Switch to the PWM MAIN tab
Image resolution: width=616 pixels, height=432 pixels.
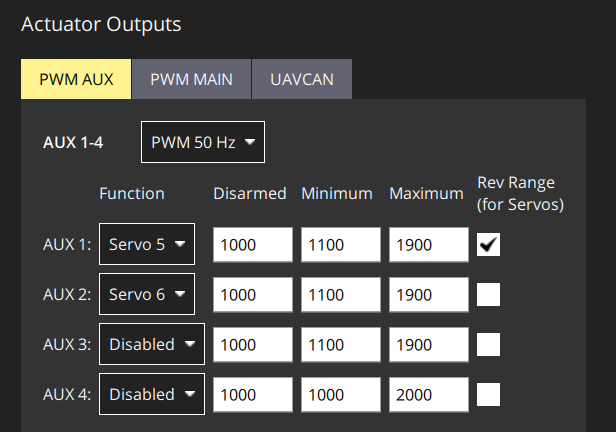click(192, 80)
